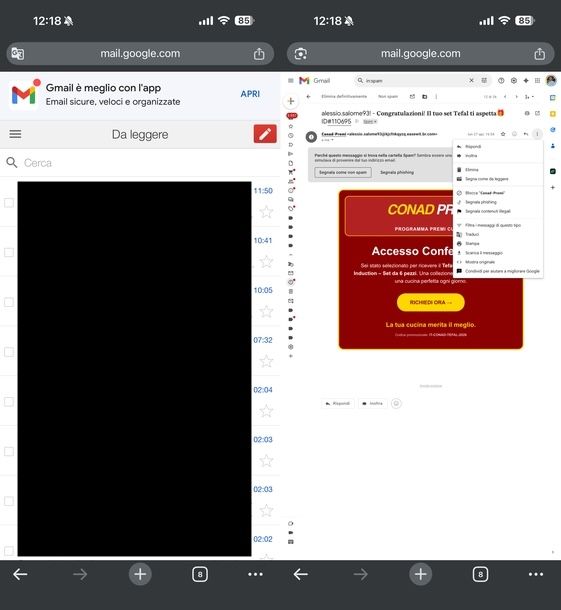Open input tools dropdown in message toolbar
The image size is (561, 610).
click(529, 96)
